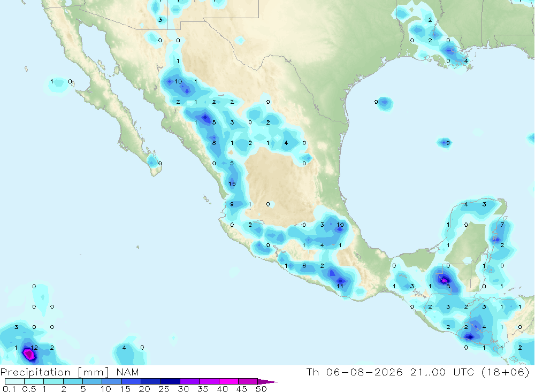Click the '50' legend scale label

(x=261, y=389)
